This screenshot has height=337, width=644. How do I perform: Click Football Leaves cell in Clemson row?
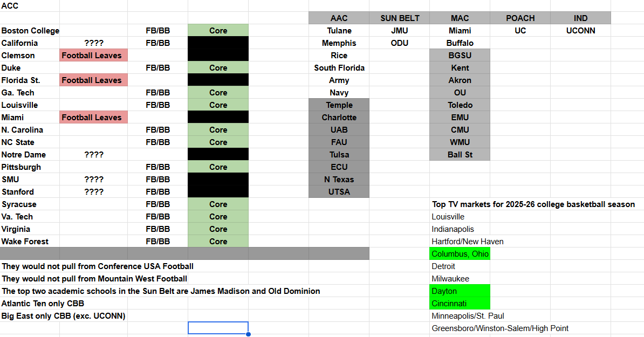click(x=94, y=56)
